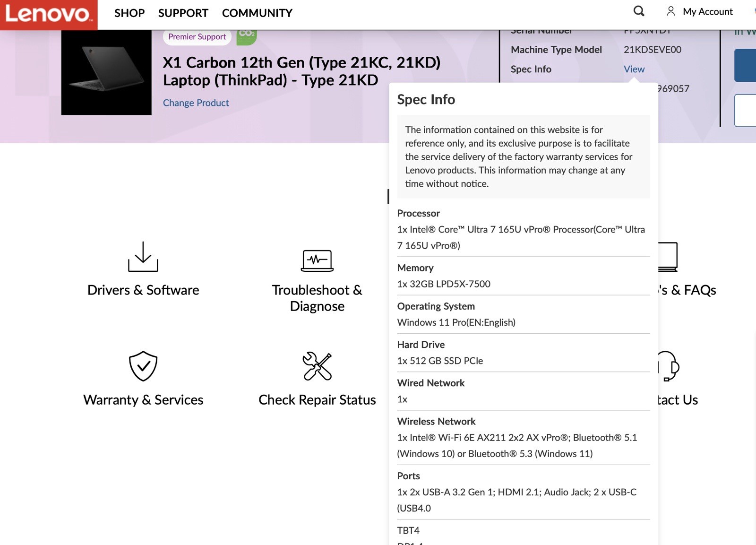
Task: Click the ThinkPad product thumbnail image
Action: tap(106, 72)
